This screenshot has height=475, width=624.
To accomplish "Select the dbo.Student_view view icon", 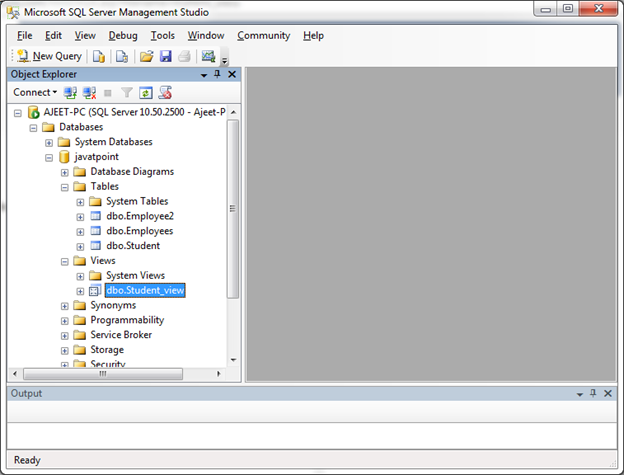I will pyautogui.click(x=95, y=290).
